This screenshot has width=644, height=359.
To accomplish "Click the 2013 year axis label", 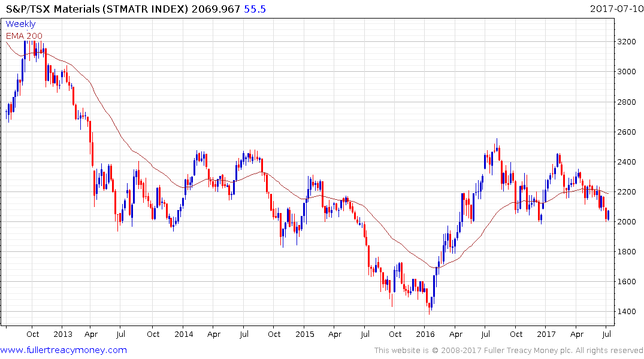I will 63,334.
